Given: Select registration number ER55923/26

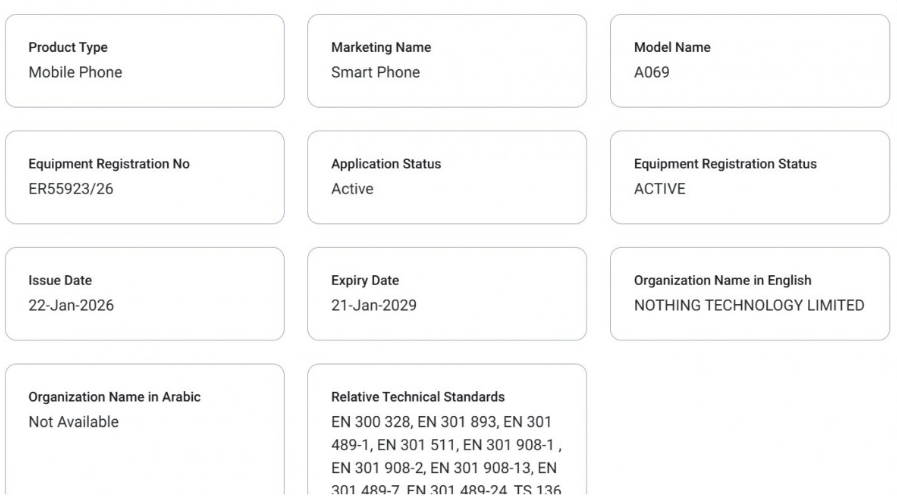Looking at the screenshot, I should [x=70, y=189].
